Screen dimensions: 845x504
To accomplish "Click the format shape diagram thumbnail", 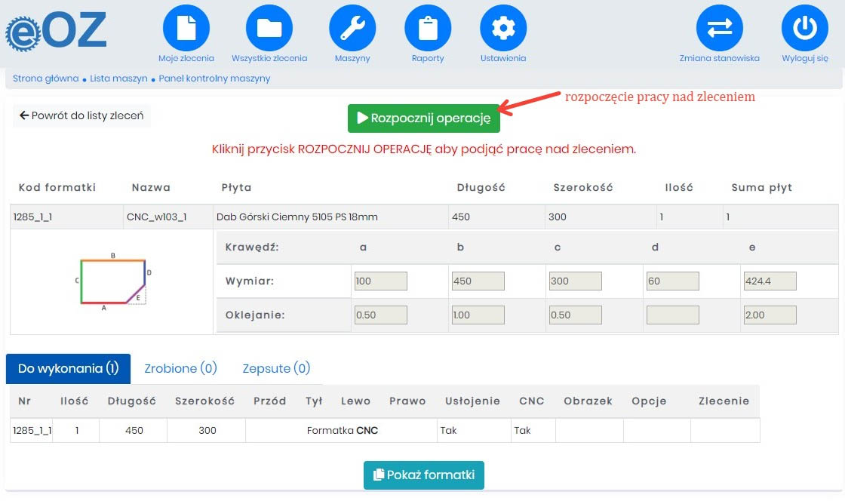I will click(x=112, y=282).
